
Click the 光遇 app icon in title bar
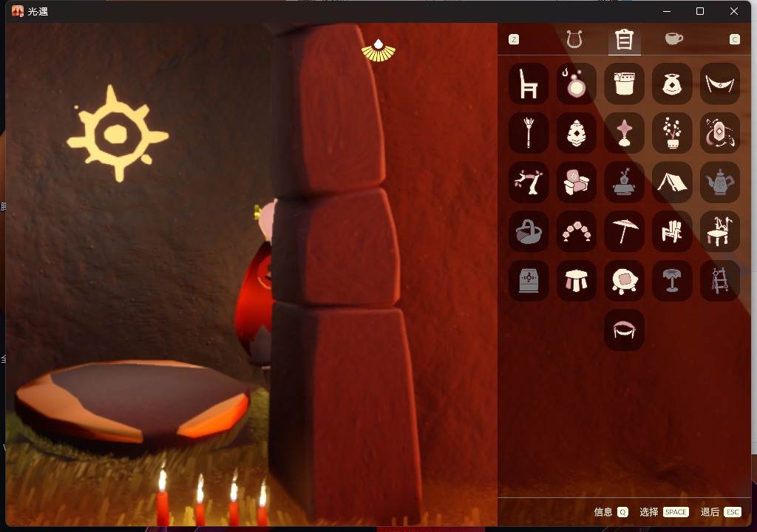click(18, 11)
